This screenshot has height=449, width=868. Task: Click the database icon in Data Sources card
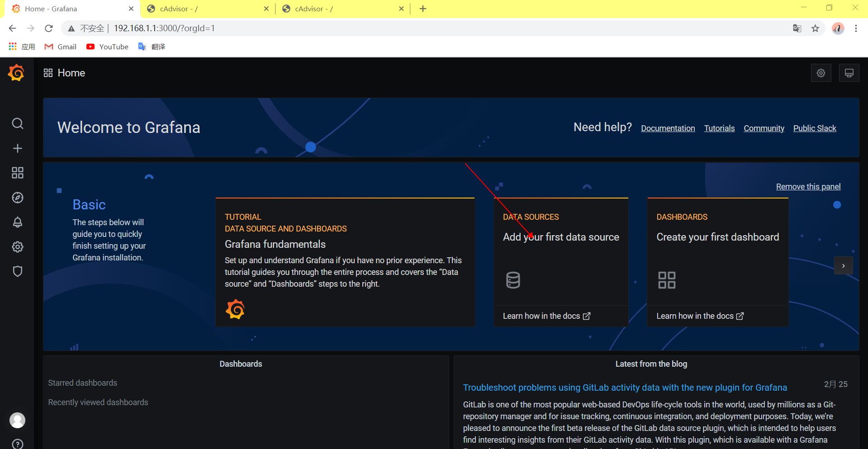pos(513,280)
